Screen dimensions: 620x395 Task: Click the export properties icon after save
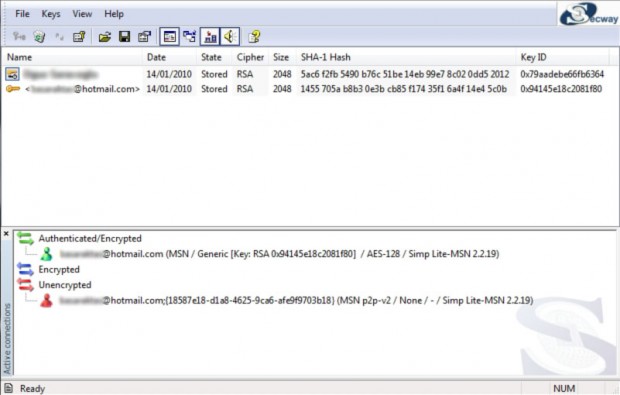tap(144, 37)
